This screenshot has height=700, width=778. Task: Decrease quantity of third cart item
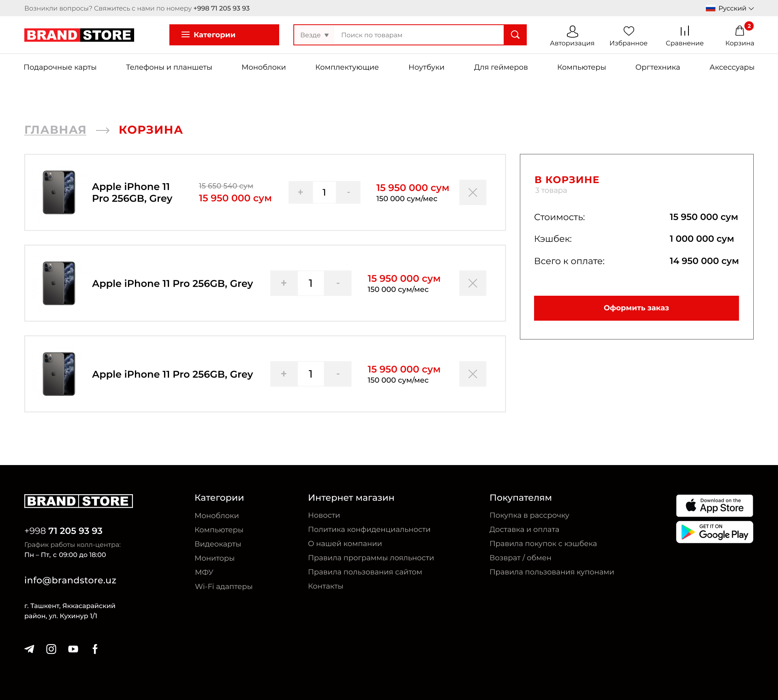tap(338, 374)
